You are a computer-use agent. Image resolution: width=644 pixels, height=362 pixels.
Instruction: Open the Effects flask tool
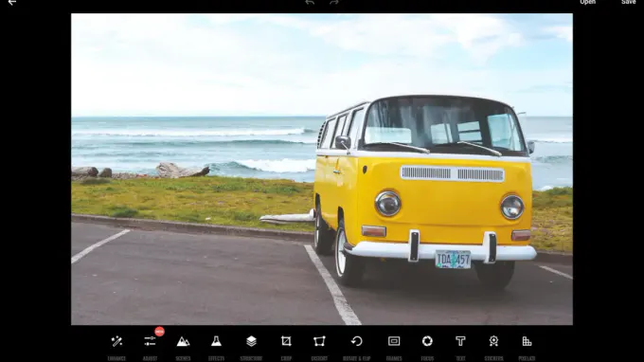216,341
